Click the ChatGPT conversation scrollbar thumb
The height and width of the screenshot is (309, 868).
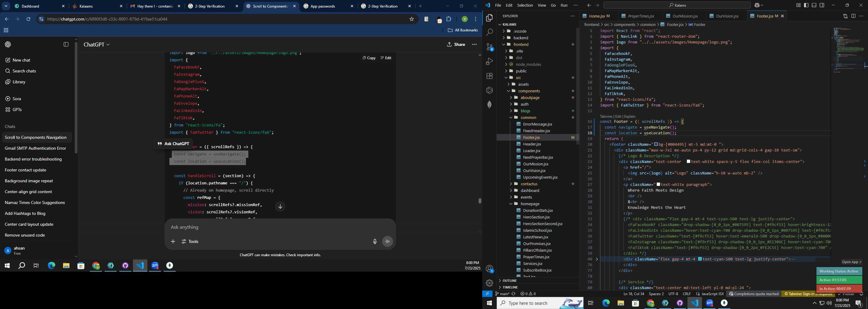pos(480,201)
